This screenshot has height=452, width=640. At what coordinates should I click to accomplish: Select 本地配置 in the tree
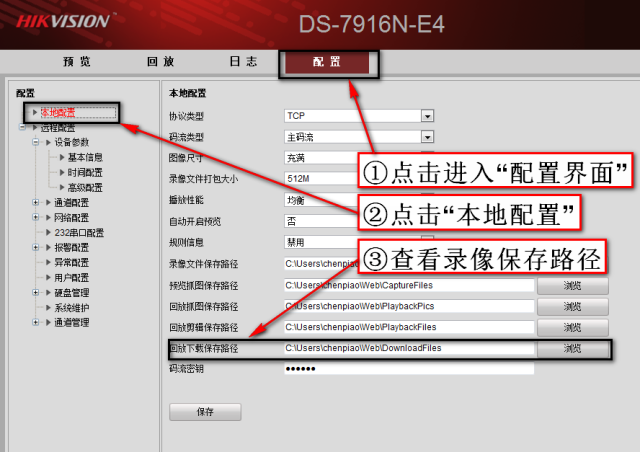pyautogui.click(x=58, y=112)
